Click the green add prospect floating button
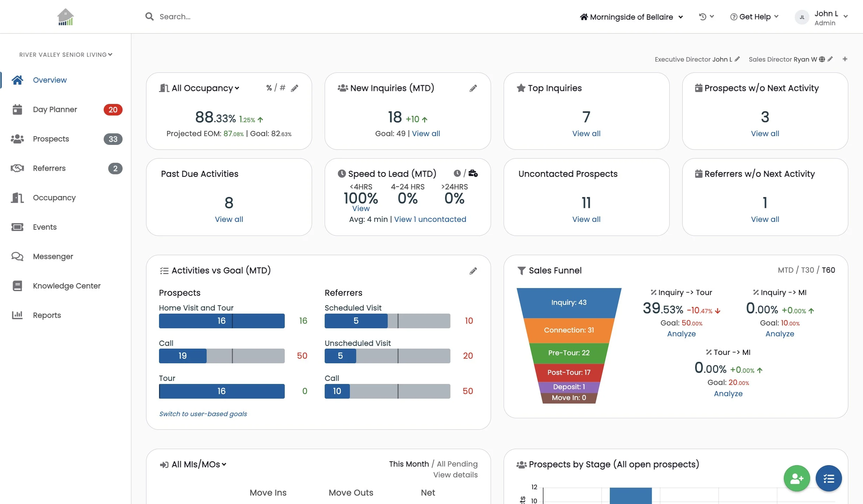Viewport: 863px width, 504px height. (x=796, y=478)
